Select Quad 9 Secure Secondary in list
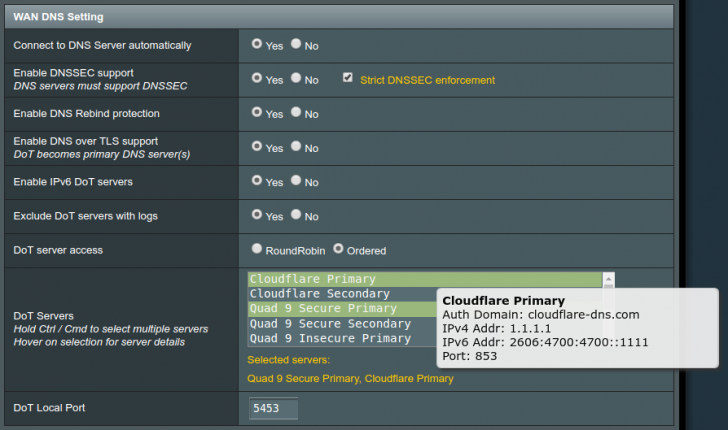Image resolution: width=728 pixels, height=430 pixels. [x=343, y=324]
